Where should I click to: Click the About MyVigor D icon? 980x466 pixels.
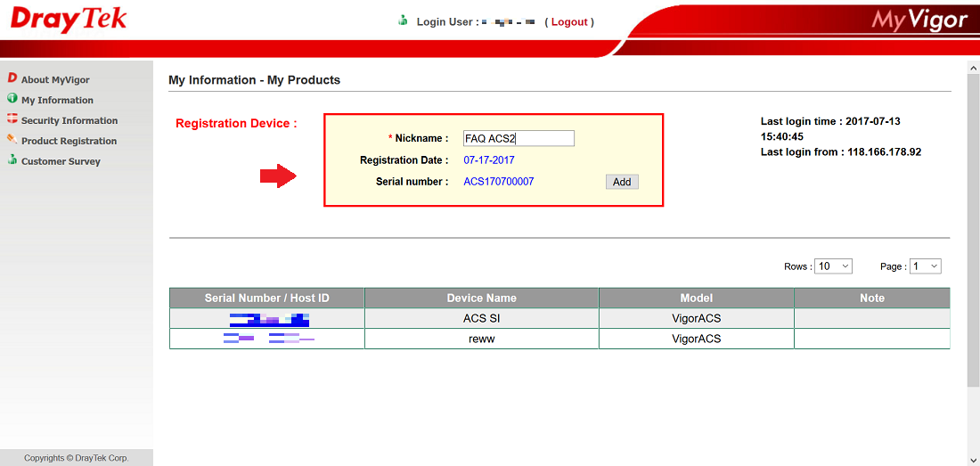click(x=12, y=78)
